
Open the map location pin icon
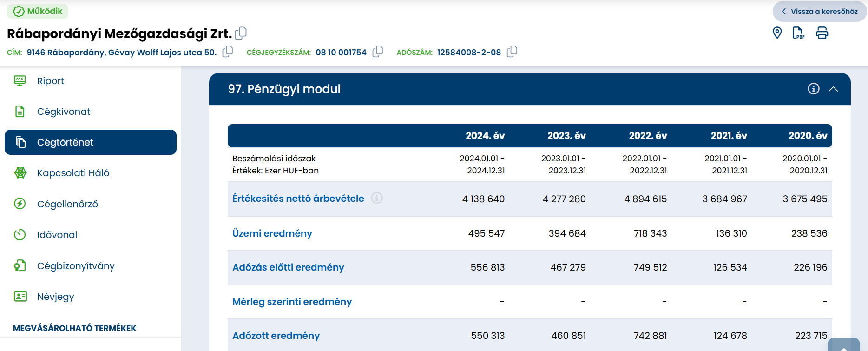[777, 33]
